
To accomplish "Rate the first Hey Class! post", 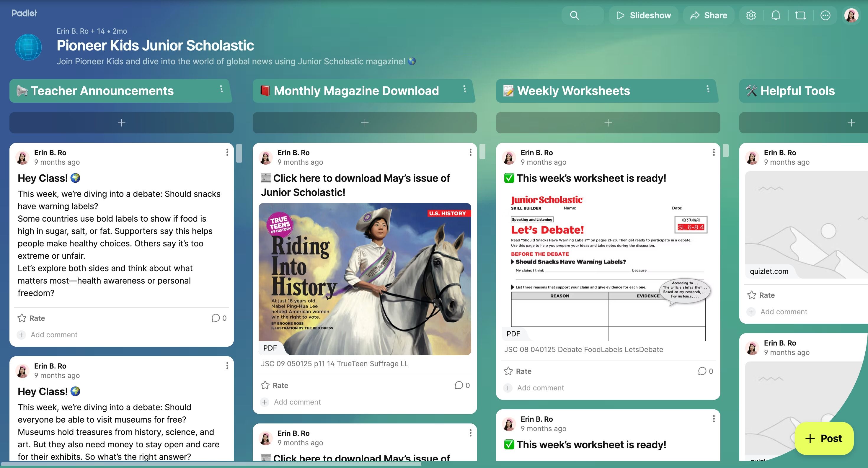I will click(31, 318).
